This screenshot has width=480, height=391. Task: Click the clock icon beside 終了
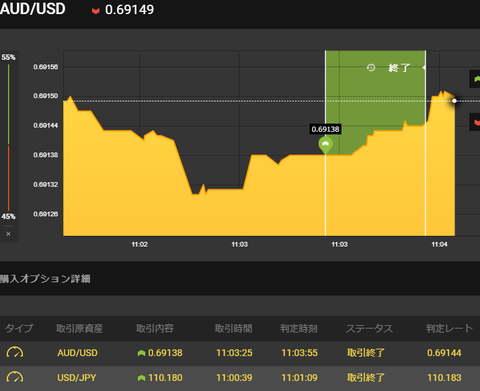point(371,68)
